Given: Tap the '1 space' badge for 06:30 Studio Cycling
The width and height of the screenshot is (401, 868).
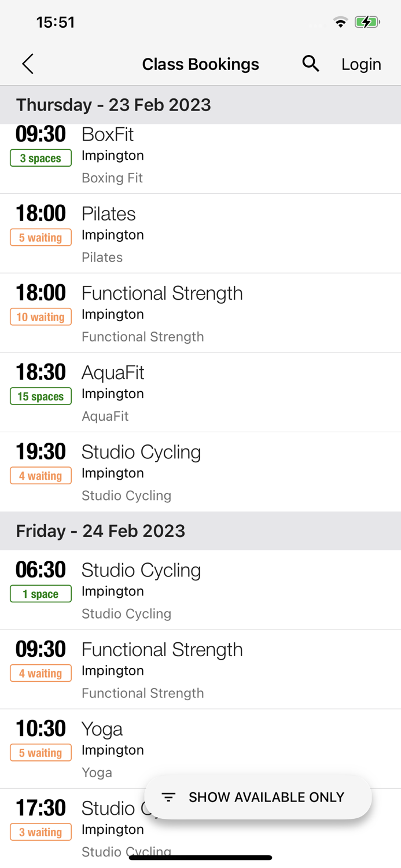Looking at the screenshot, I should click(41, 593).
